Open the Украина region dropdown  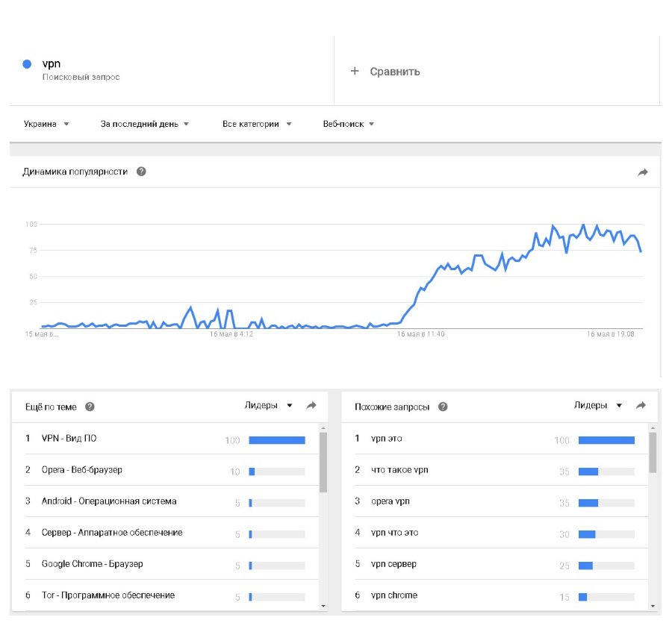(x=46, y=124)
